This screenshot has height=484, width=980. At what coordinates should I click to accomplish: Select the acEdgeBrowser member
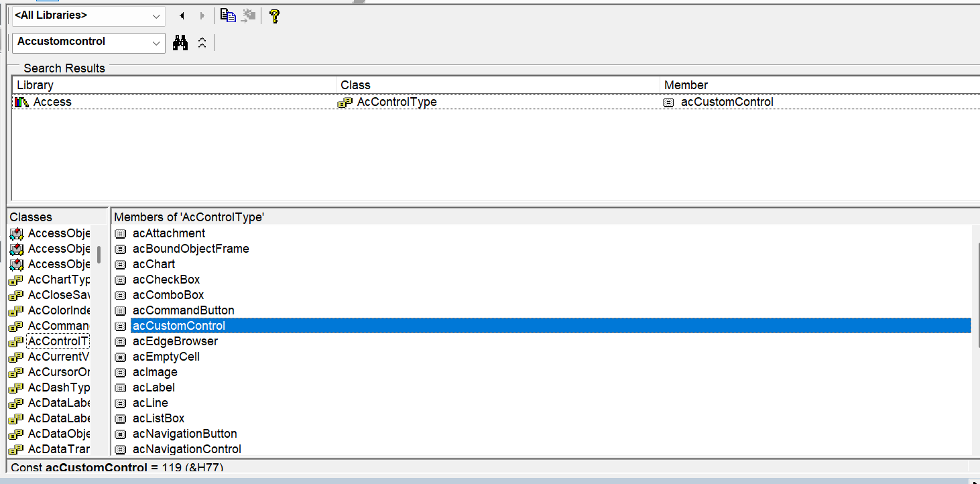175,341
